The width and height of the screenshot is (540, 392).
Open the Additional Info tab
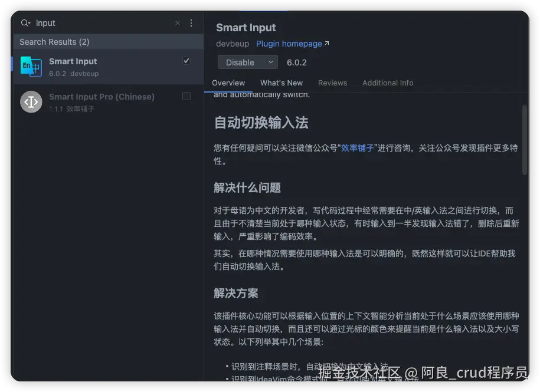tap(388, 83)
